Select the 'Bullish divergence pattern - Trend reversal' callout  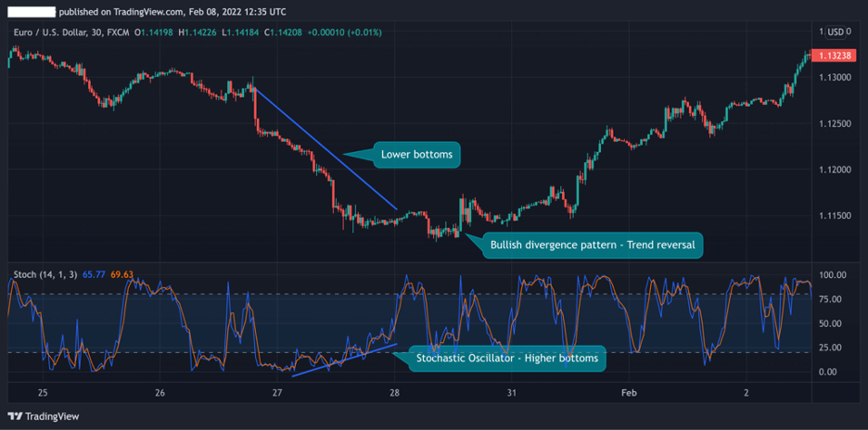[x=593, y=246]
